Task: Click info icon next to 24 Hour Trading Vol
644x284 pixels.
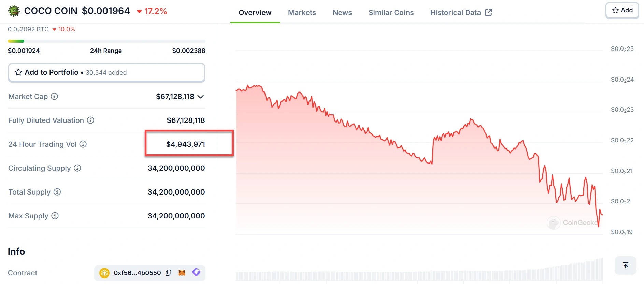Action: click(83, 144)
